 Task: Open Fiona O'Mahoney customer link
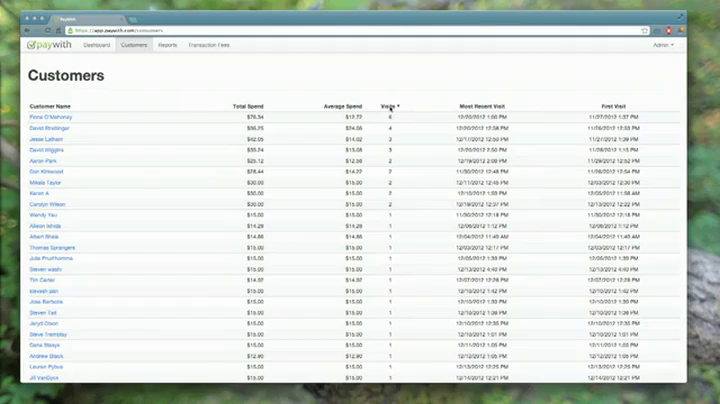coord(50,117)
